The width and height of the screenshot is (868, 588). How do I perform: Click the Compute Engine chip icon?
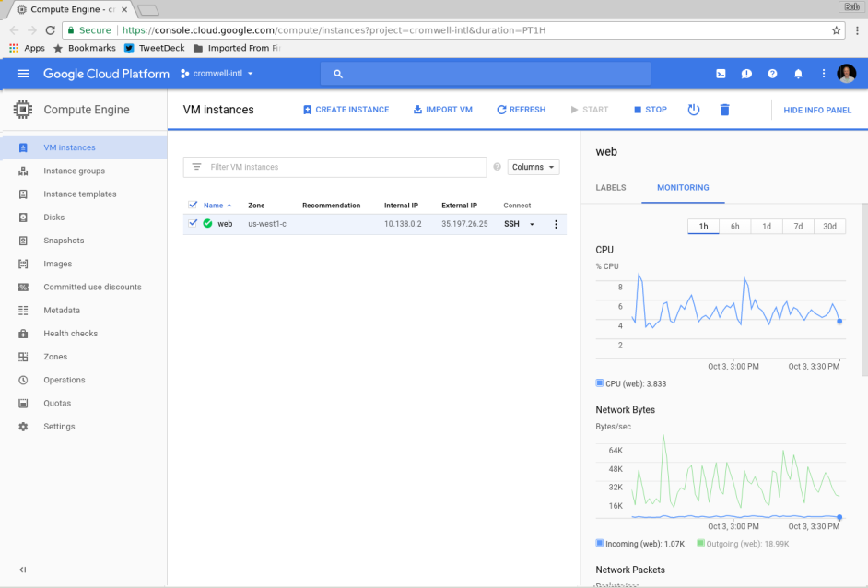[23, 110]
